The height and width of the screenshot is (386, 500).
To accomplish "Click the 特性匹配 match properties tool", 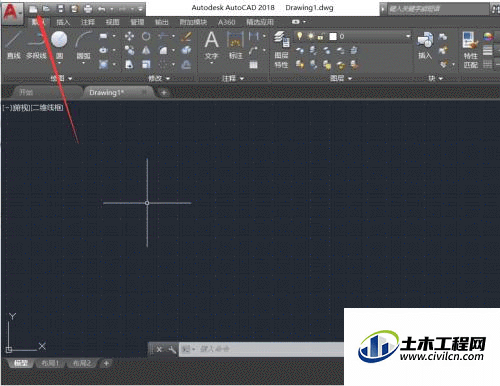I will (471, 49).
